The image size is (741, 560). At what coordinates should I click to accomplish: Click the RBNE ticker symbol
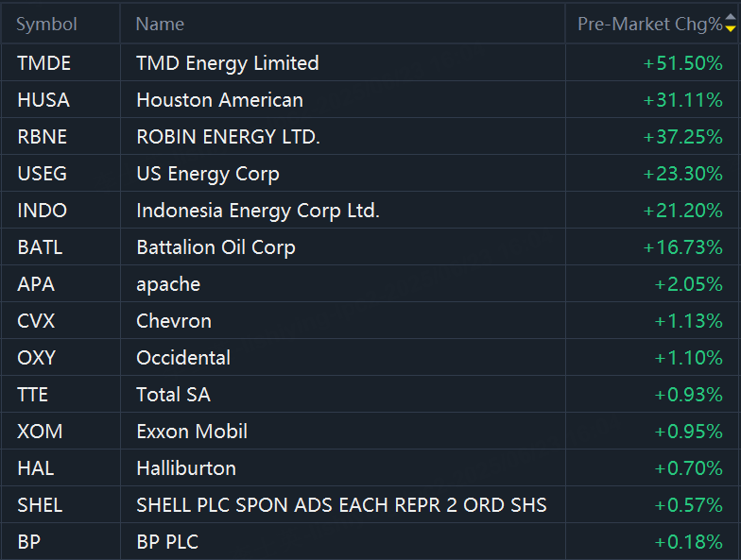tap(43, 137)
